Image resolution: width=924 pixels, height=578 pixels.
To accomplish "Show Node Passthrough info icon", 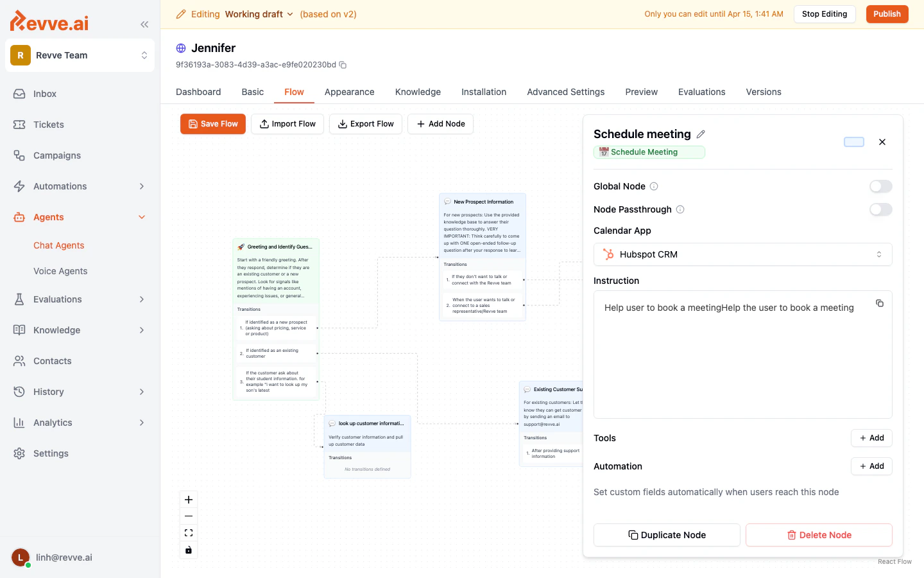I will [x=680, y=209].
